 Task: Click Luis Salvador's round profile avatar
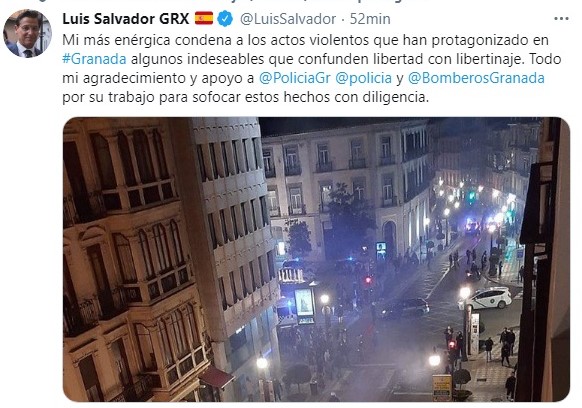coord(27,33)
